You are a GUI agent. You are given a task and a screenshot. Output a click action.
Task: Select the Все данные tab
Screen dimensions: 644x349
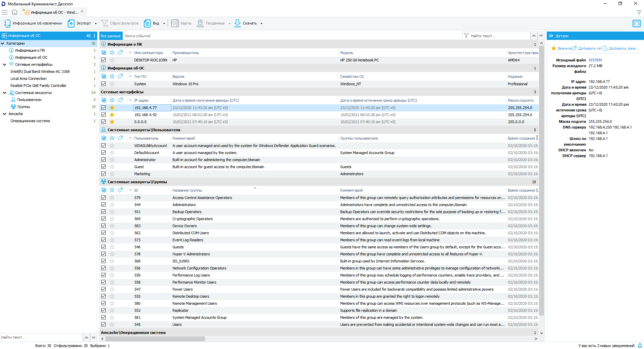point(111,36)
